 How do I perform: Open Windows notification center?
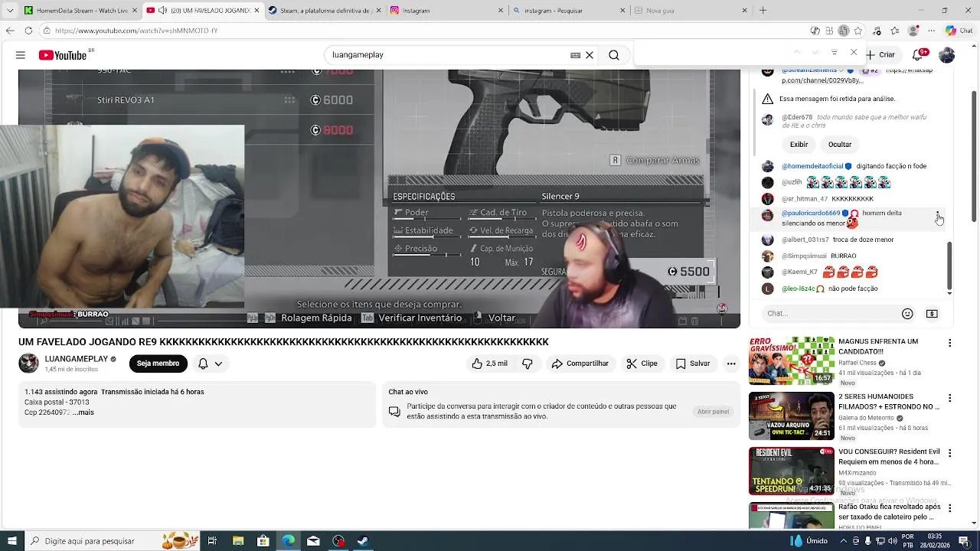click(965, 541)
